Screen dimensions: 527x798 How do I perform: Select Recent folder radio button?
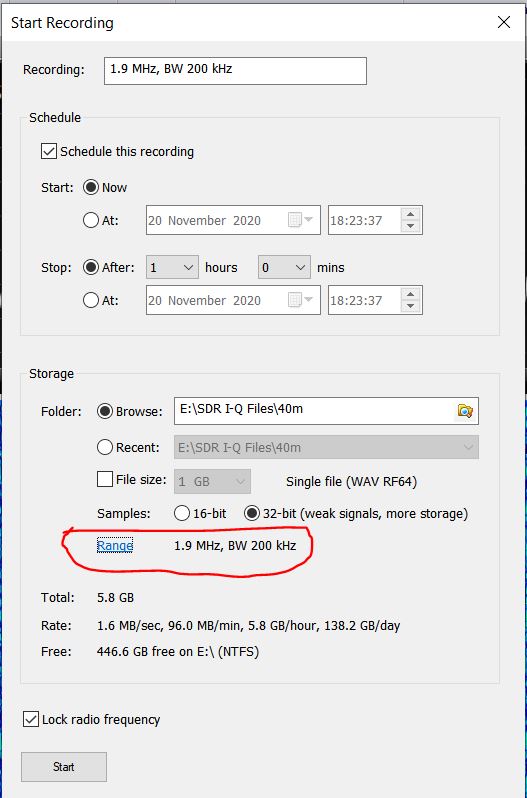[x=105, y=447]
